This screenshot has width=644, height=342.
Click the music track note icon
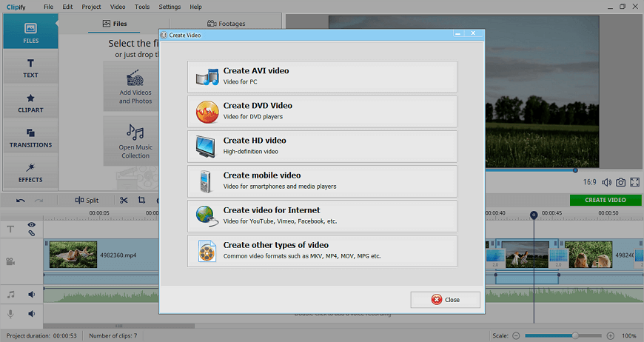point(11,295)
